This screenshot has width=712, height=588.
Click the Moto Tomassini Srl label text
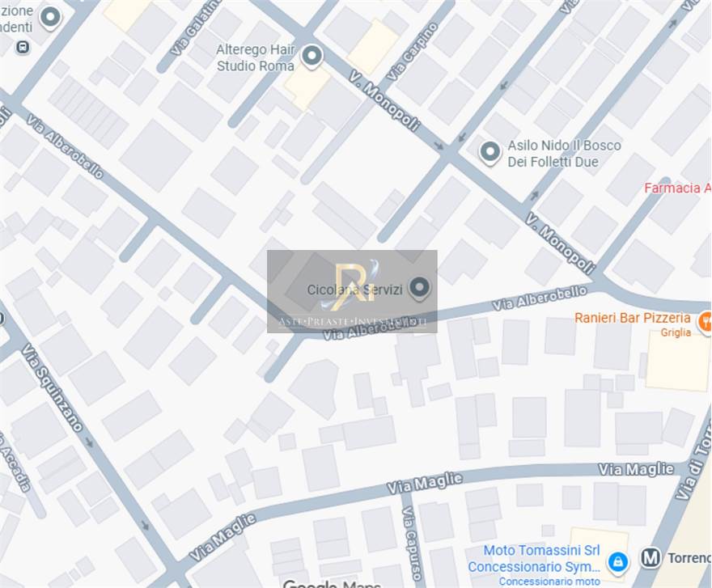(541, 550)
